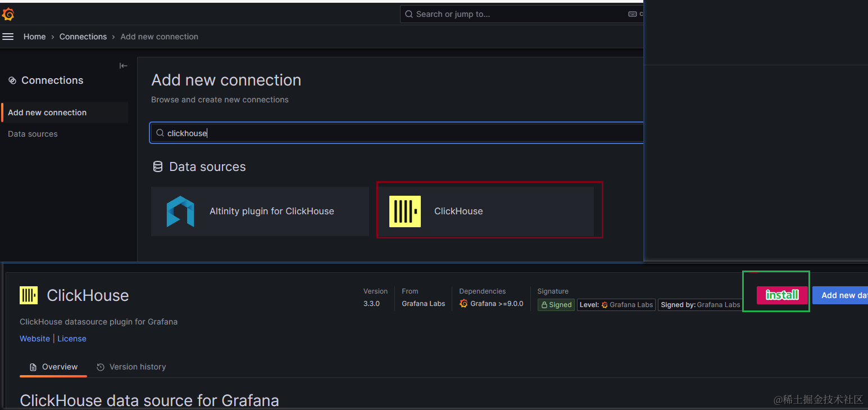Image resolution: width=868 pixels, height=410 pixels.
Task: Click the magnifier icon in top search bar
Action: 409,14
